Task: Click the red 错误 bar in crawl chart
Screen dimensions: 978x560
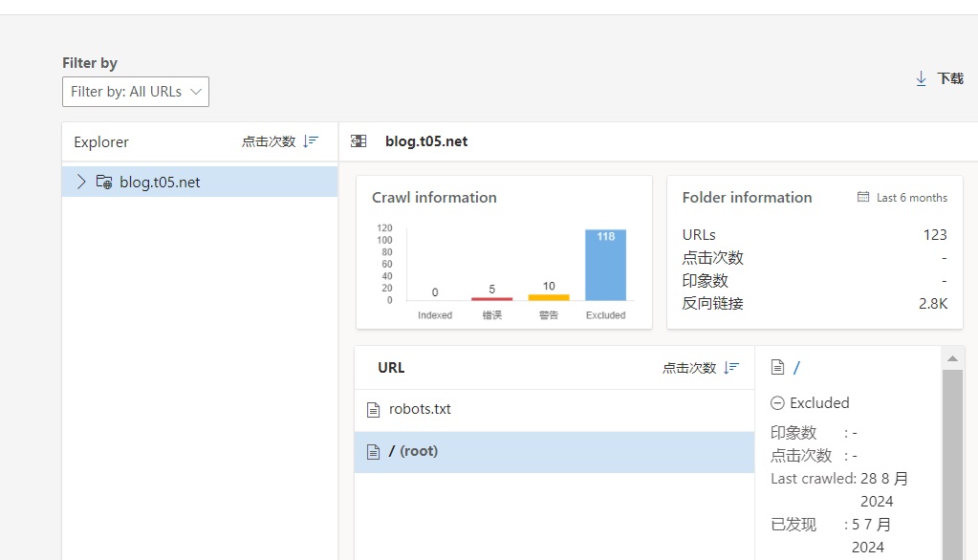Action: pos(491,298)
